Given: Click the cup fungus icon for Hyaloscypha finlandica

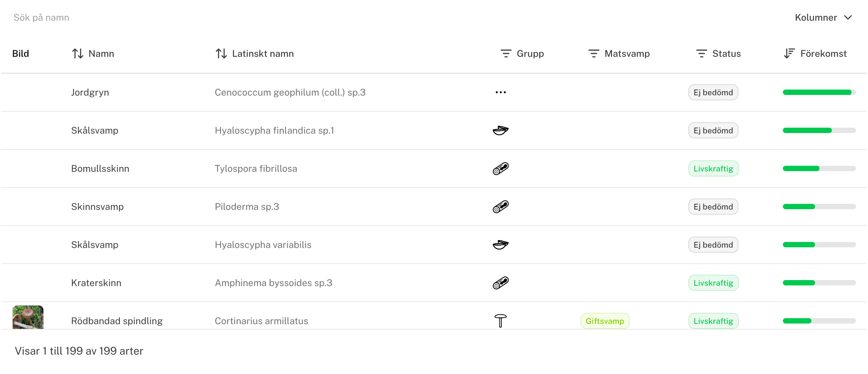Looking at the screenshot, I should (500, 130).
